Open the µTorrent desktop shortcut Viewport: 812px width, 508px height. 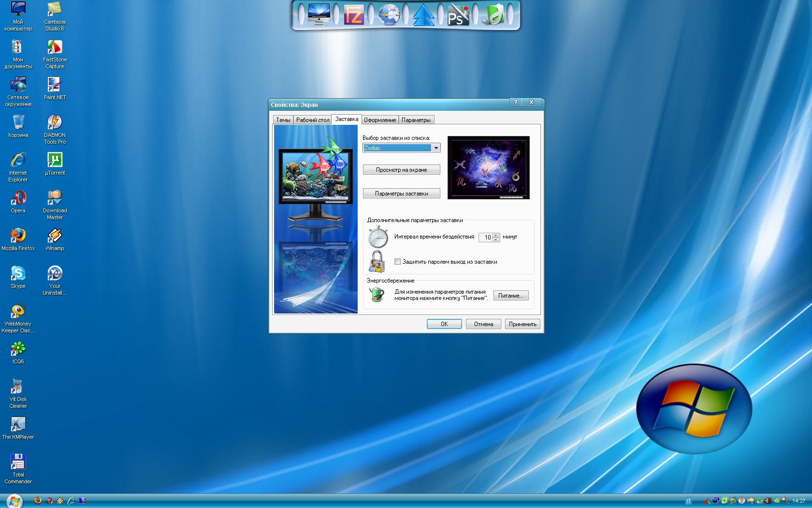55,164
